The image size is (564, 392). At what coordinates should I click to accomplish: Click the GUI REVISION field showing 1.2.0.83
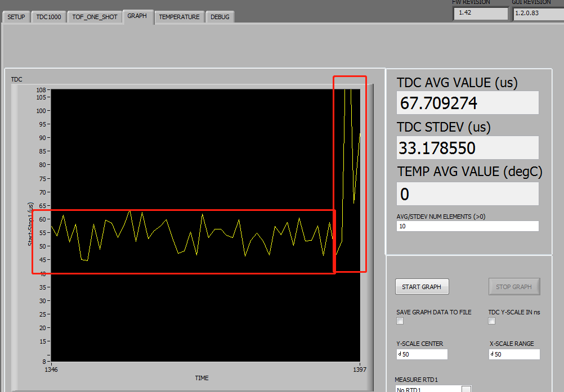[538, 13]
